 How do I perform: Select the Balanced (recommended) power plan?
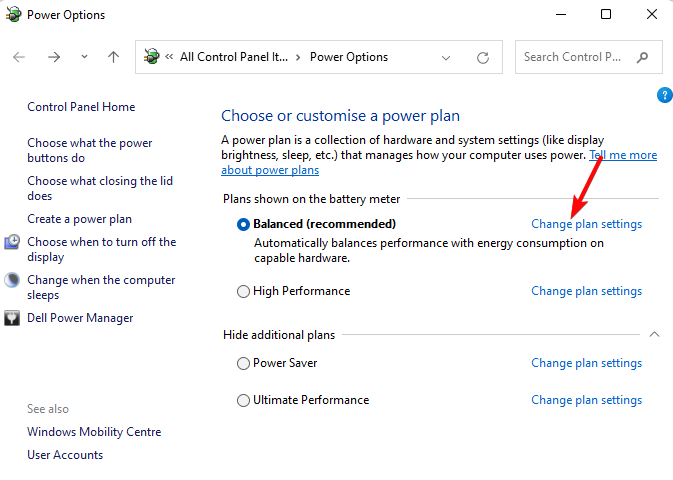click(243, 224)
